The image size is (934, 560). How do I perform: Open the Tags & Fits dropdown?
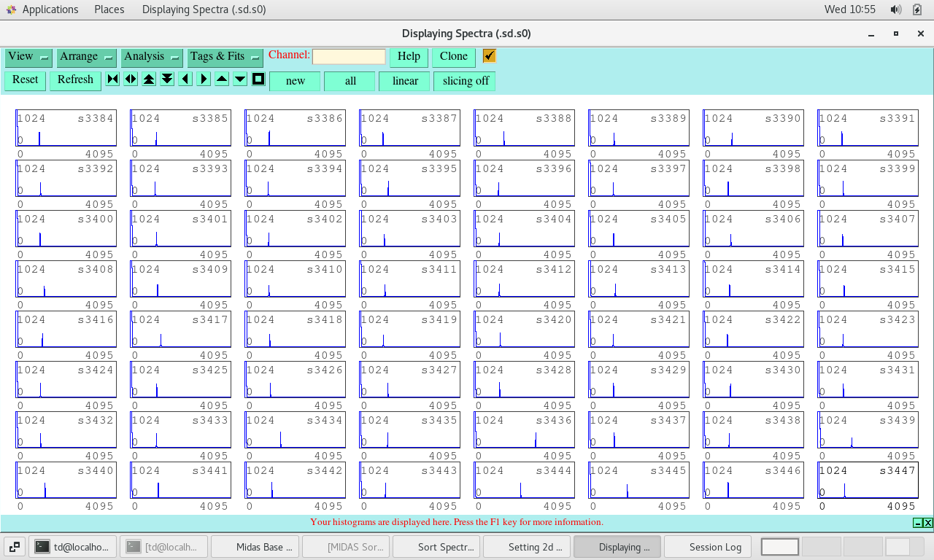225,57
